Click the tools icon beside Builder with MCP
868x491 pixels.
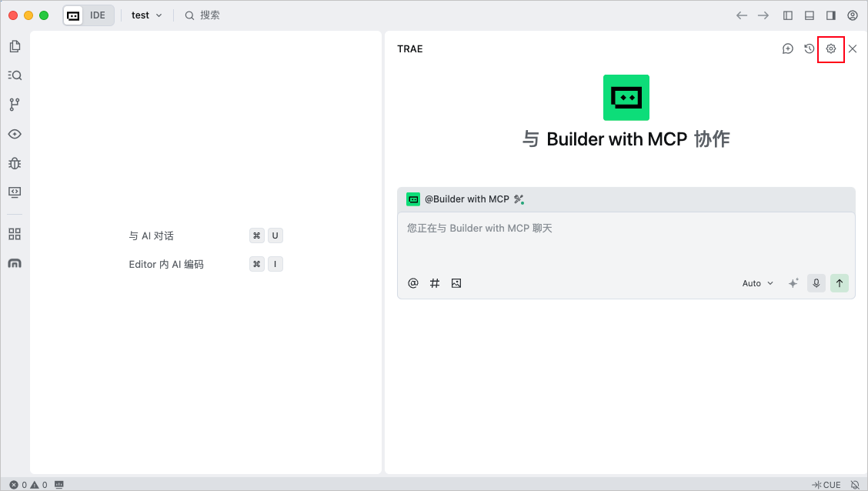point(519,199)
